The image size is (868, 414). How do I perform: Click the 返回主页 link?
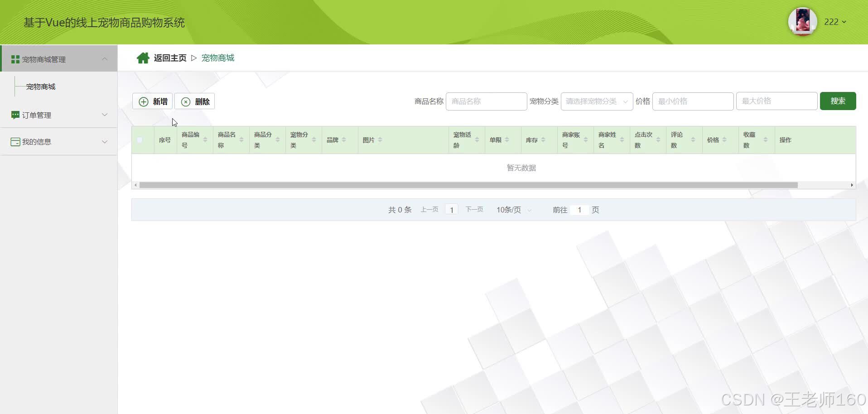170,58
